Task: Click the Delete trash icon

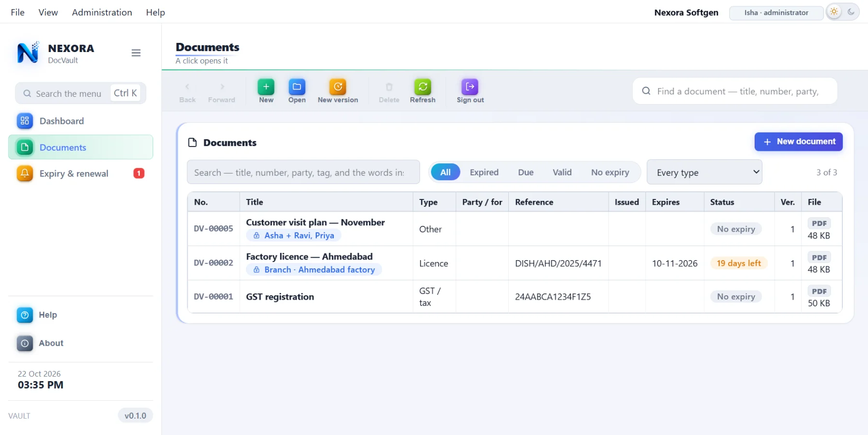Action: tap(389, 87)
